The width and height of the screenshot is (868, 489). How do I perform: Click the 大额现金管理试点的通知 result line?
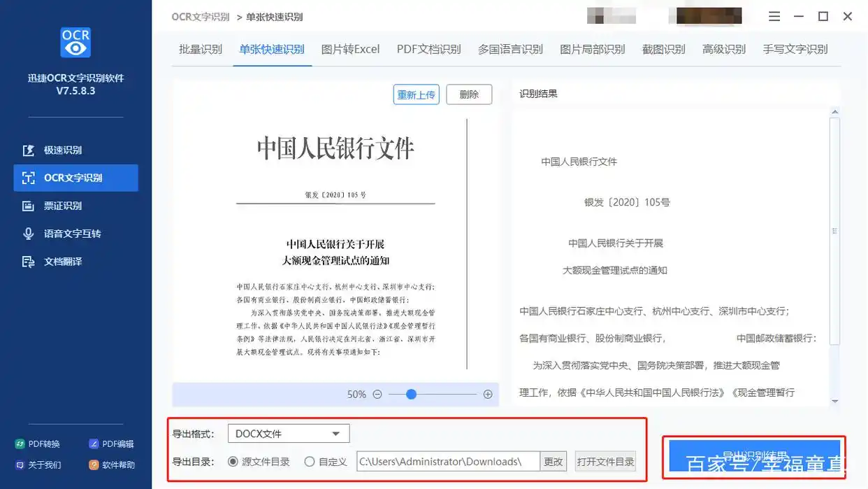coord(615,270)
